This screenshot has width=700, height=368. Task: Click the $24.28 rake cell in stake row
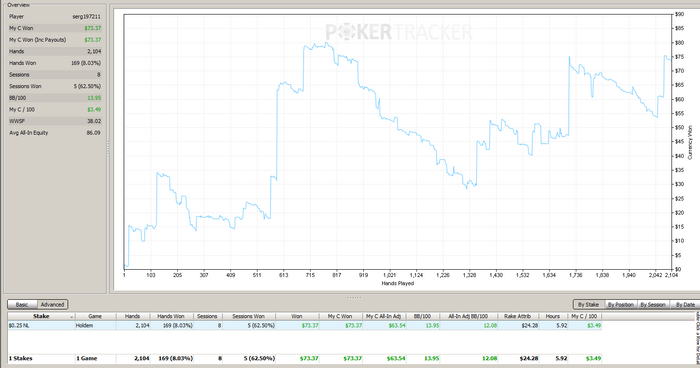(518, 326)
